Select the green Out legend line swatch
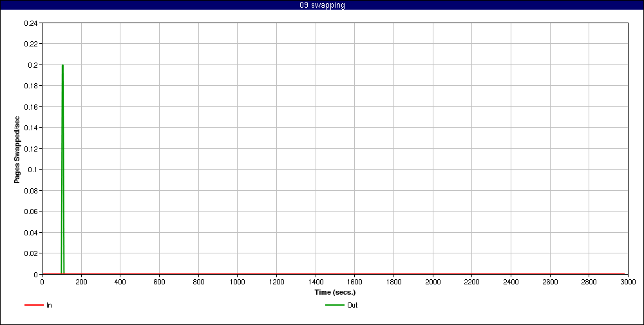Image resolution: width=644 pixels, height=325 pixels. pos(334,305)
